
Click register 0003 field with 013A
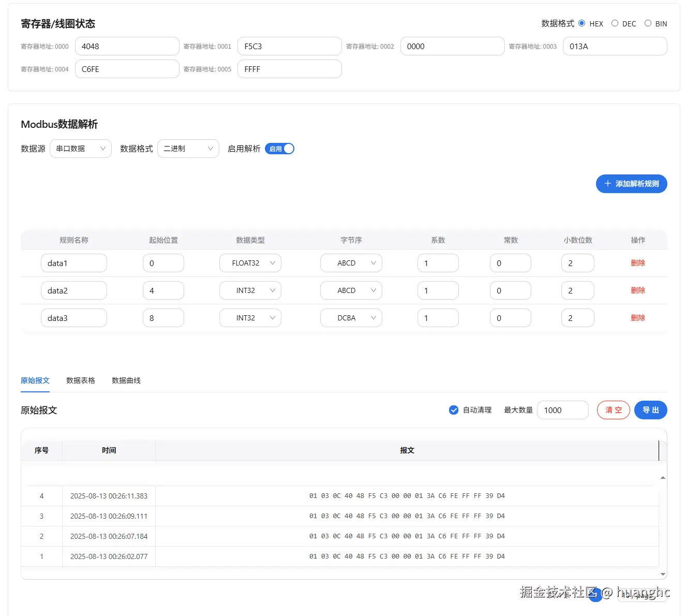pos(615,46)
